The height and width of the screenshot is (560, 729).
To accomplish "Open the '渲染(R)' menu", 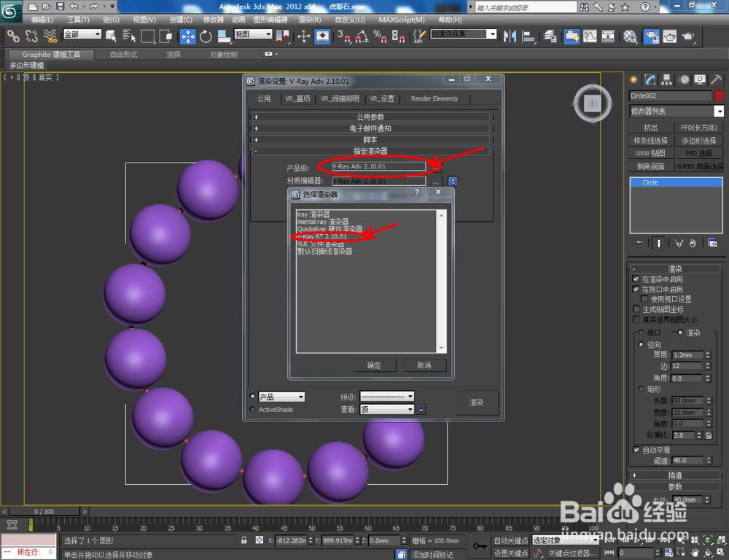I will coord(310,20).
